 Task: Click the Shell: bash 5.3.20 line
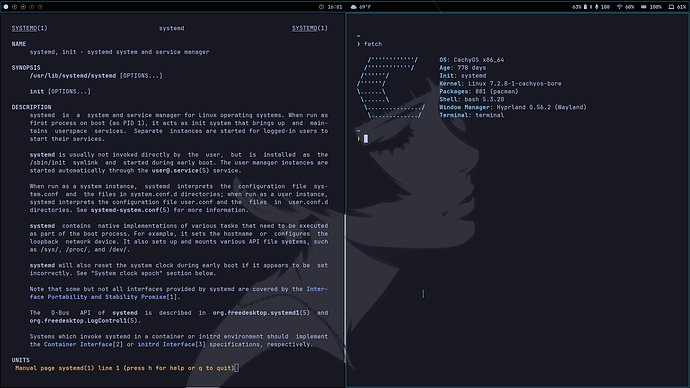471,99
